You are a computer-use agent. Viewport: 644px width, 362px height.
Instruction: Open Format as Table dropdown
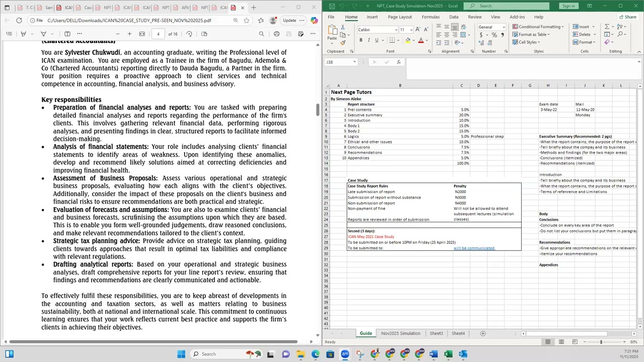(531, 34)
